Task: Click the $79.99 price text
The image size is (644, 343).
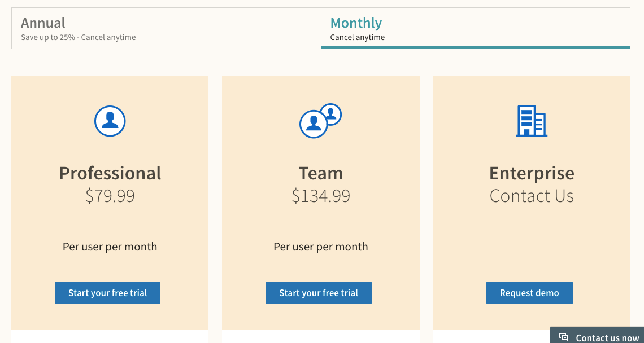Action: (110, 196)
